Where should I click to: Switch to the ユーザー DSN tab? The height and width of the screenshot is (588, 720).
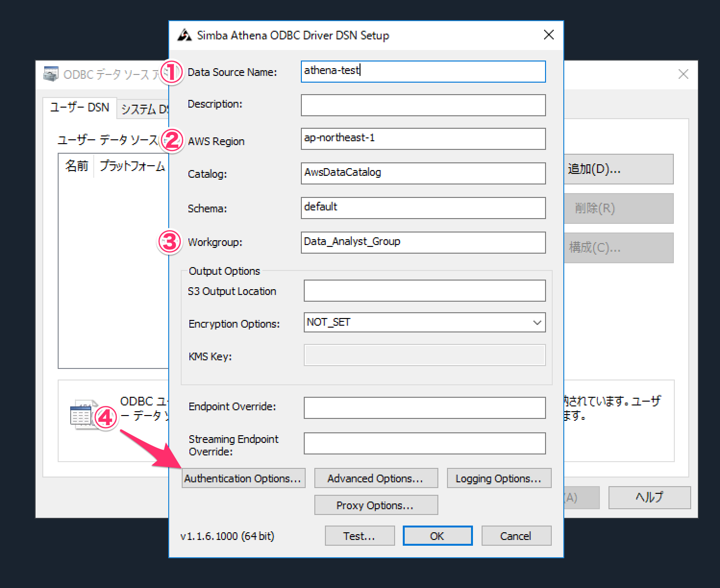[80, 108]
